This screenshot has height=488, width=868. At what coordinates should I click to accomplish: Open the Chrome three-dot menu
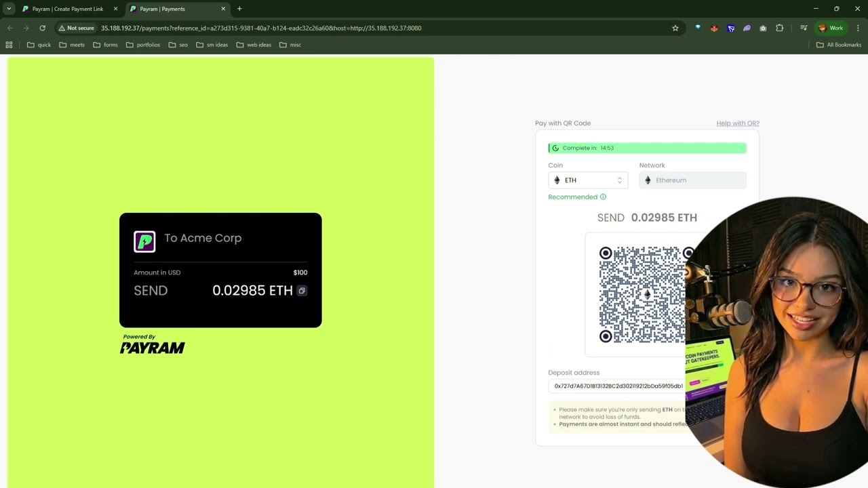(858, 28)
